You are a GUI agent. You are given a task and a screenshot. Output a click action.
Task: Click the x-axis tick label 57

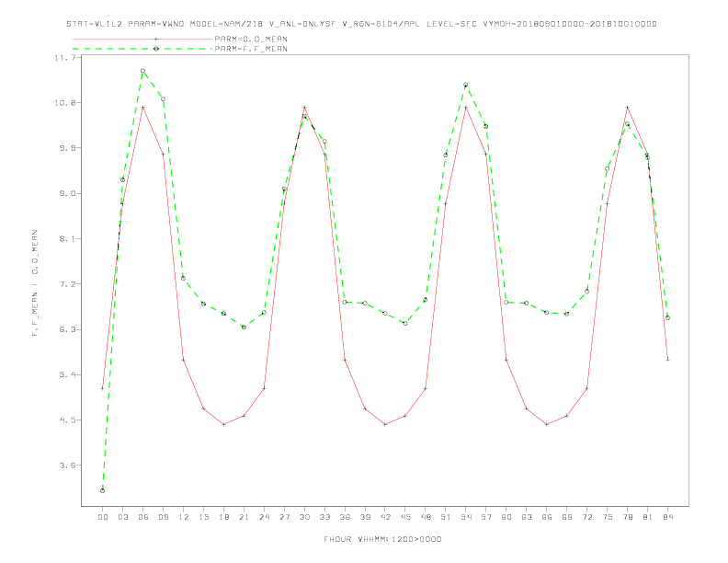click(x=486, y=517)
